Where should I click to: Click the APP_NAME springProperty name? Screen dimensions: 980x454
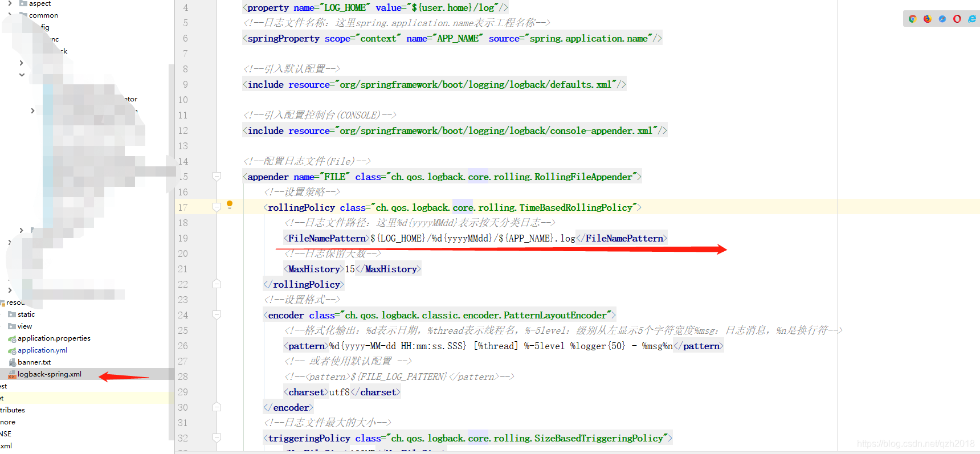tap(458, 38)
